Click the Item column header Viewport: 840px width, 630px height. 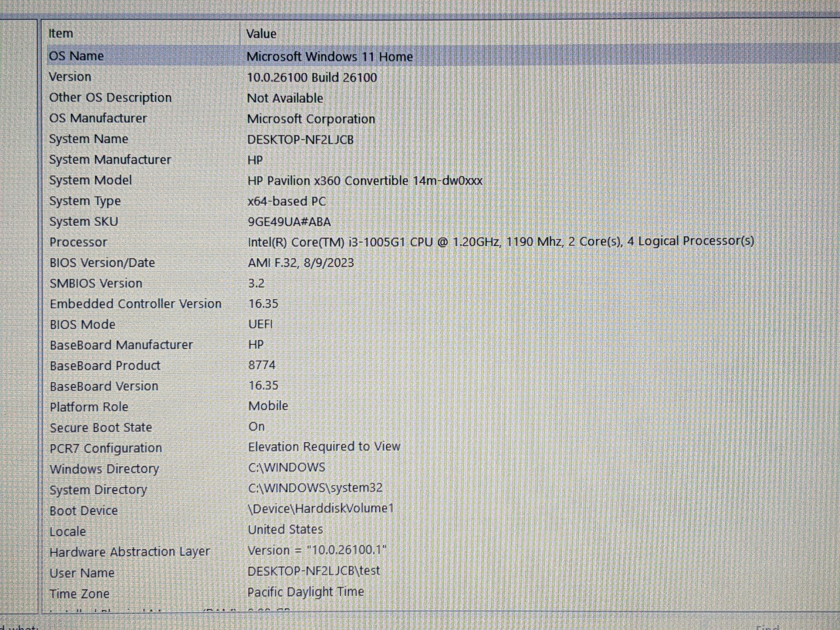pyautogui.click(x=61, y=34)
